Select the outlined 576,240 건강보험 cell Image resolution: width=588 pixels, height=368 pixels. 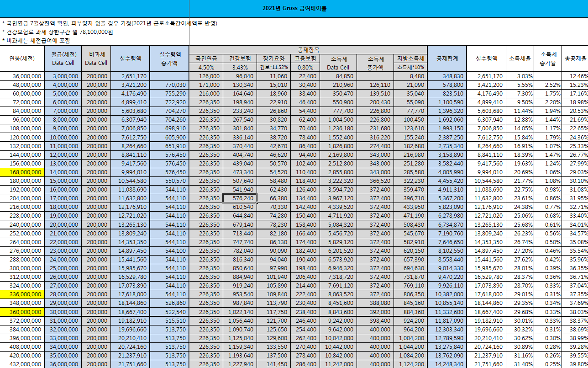(240, 198)
